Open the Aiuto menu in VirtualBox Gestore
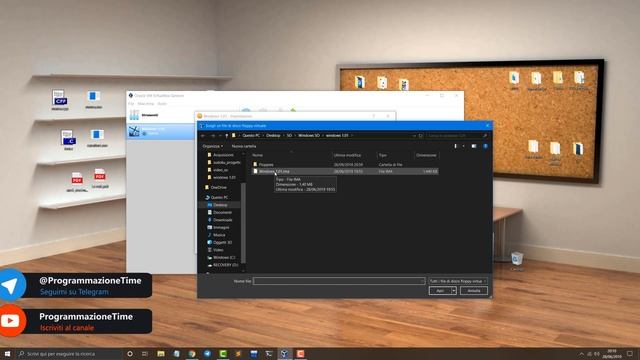This screenshot has height=360, width=640. coord(162,104)
